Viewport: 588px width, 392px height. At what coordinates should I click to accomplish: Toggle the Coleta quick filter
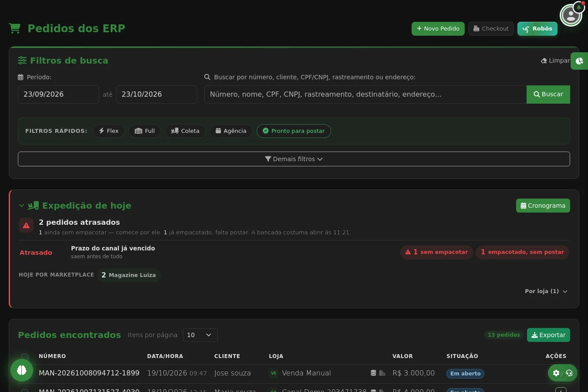point(185,131)
